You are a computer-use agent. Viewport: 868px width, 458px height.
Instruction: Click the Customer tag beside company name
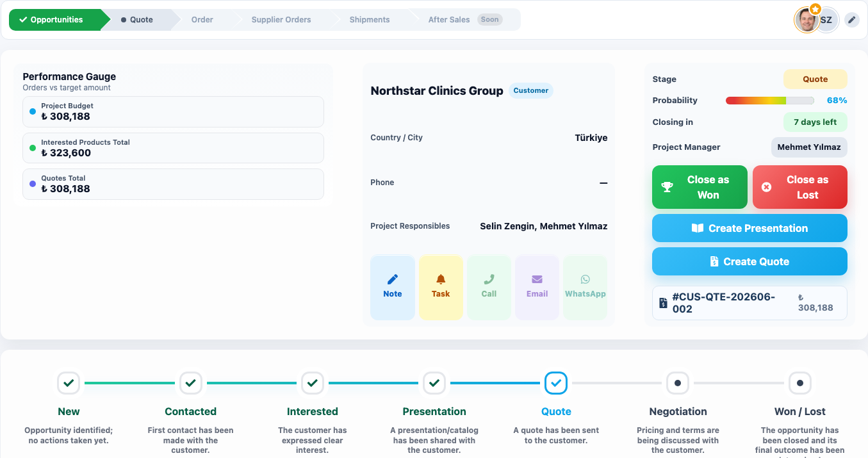coord(530,90)
